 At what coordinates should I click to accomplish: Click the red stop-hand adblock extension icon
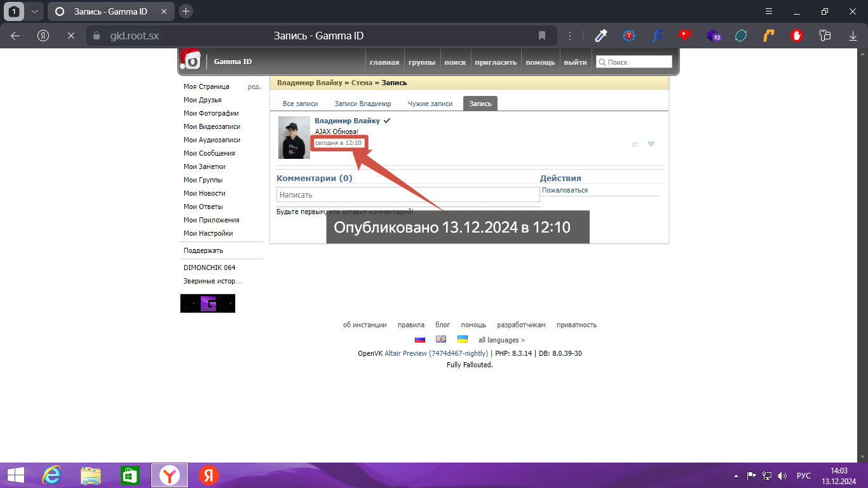point(796,36)
